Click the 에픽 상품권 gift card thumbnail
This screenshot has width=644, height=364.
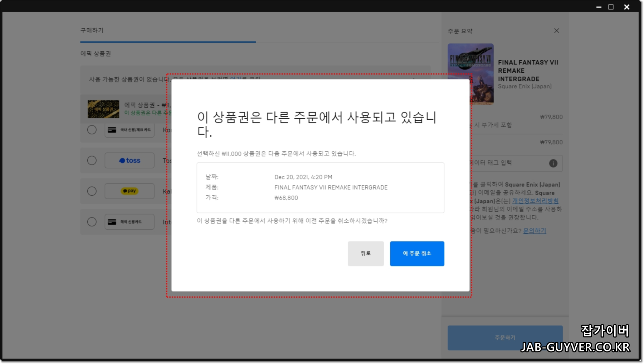pyautogui.click(x=103, y=109)
